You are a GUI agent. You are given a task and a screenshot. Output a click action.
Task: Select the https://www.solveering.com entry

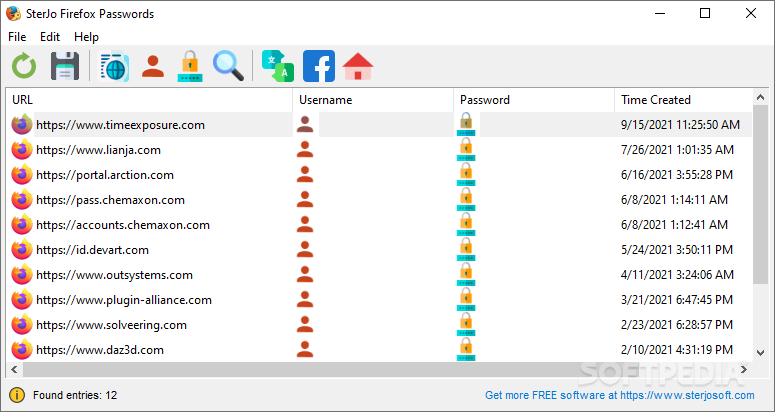pyautogui.click(x=111, y=325)
